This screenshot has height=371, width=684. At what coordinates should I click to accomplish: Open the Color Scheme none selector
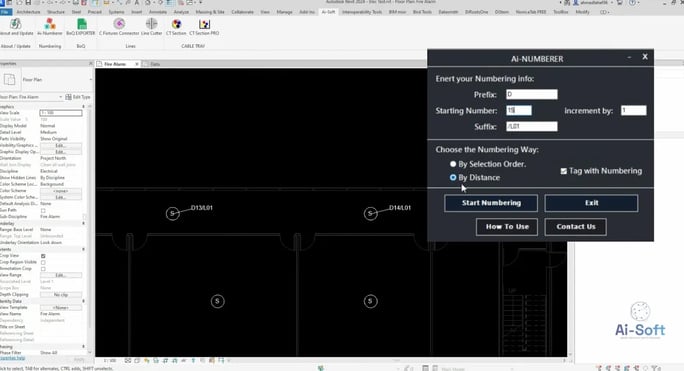click(x=61, y=191)
